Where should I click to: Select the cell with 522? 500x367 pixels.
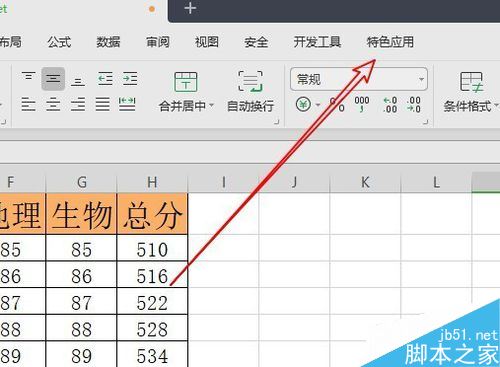coord(153,302)
